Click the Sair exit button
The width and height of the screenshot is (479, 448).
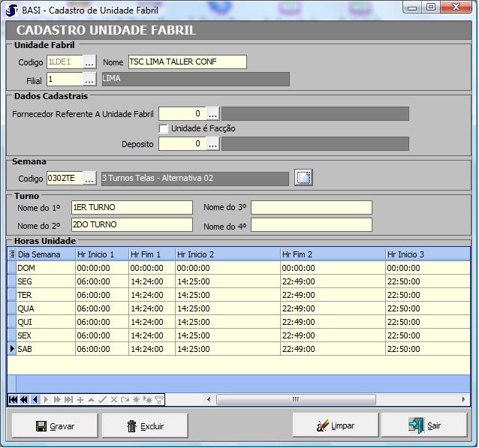tap(423, 425)
